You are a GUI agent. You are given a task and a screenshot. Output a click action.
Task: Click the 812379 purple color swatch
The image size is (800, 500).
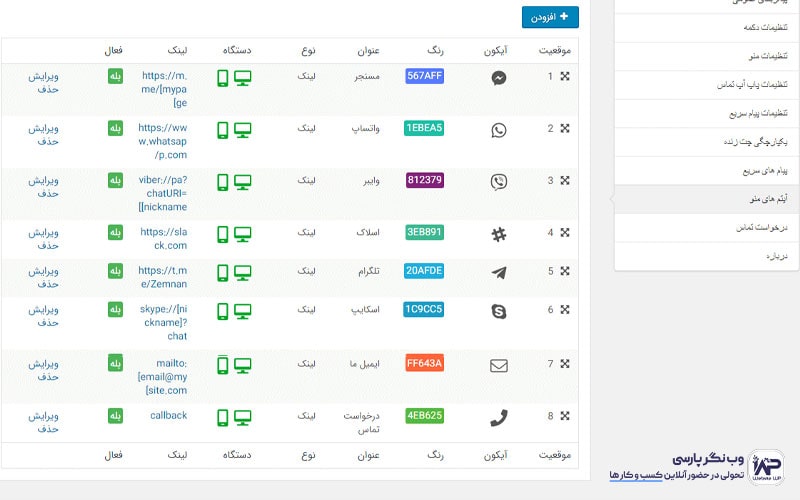pos(424,180)
